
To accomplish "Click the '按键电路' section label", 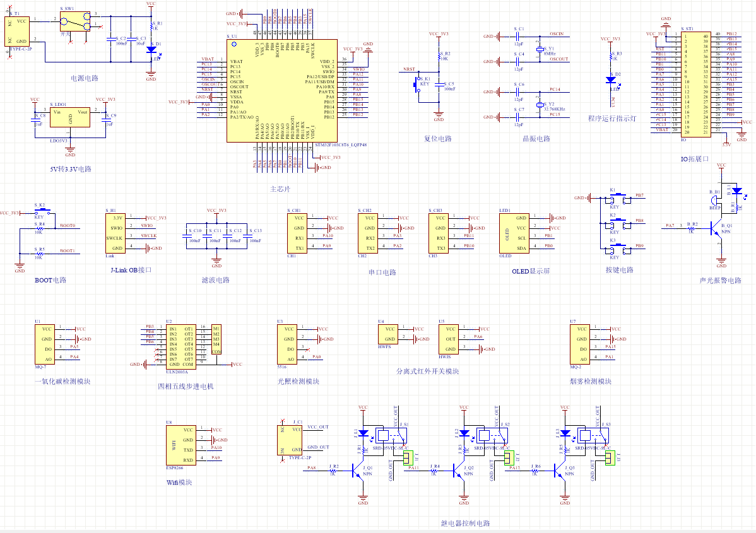I will [x=620, y=270].
